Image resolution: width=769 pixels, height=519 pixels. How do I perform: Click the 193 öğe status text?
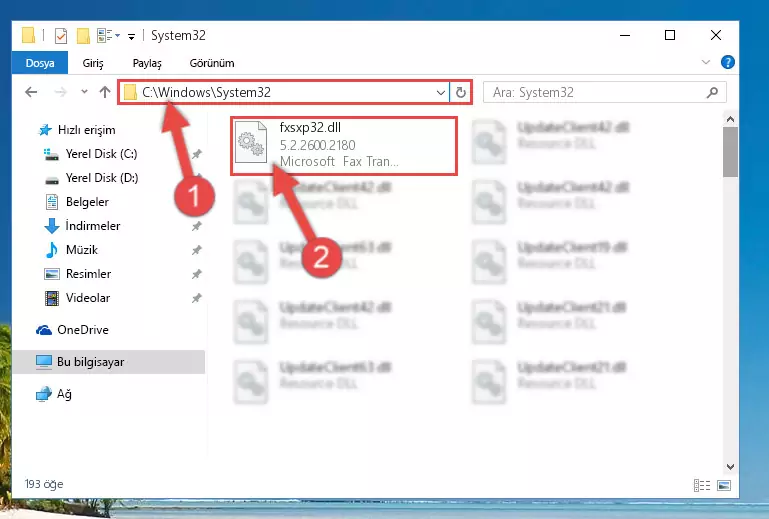pyautogui.click(x=44, y=484)
